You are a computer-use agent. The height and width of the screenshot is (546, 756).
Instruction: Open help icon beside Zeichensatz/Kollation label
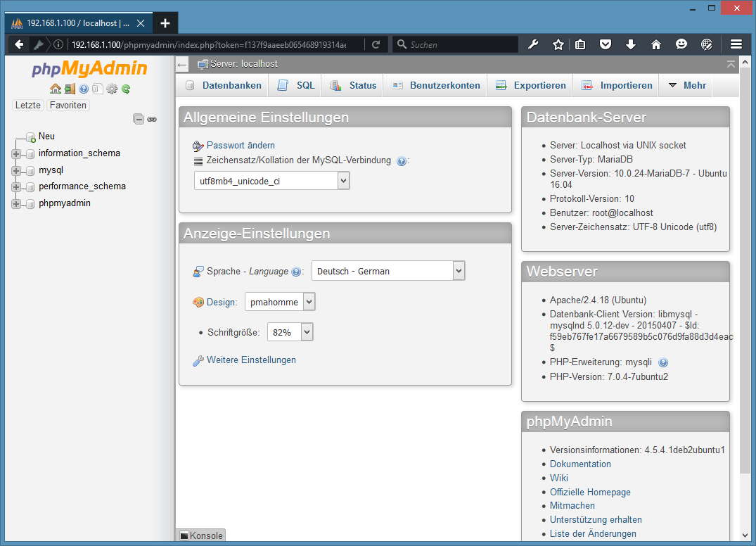(401, 161)
